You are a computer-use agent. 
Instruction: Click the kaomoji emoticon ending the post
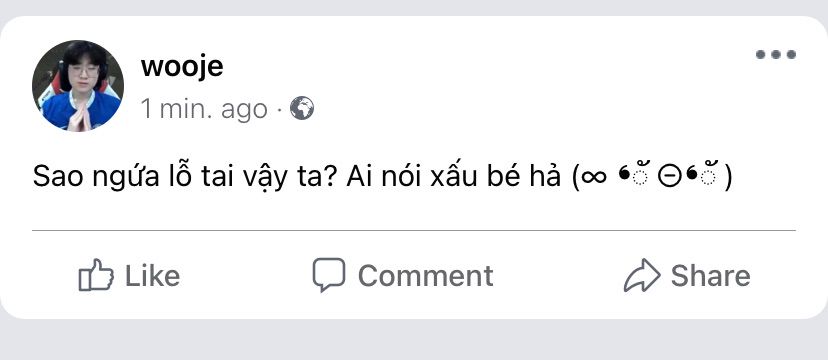click(653, 177)
